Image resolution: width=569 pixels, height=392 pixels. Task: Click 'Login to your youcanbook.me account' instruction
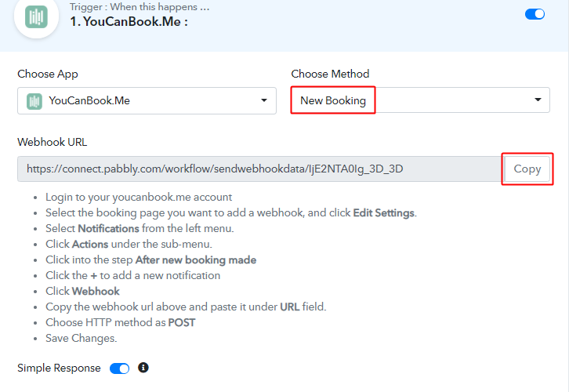(139, 197)
